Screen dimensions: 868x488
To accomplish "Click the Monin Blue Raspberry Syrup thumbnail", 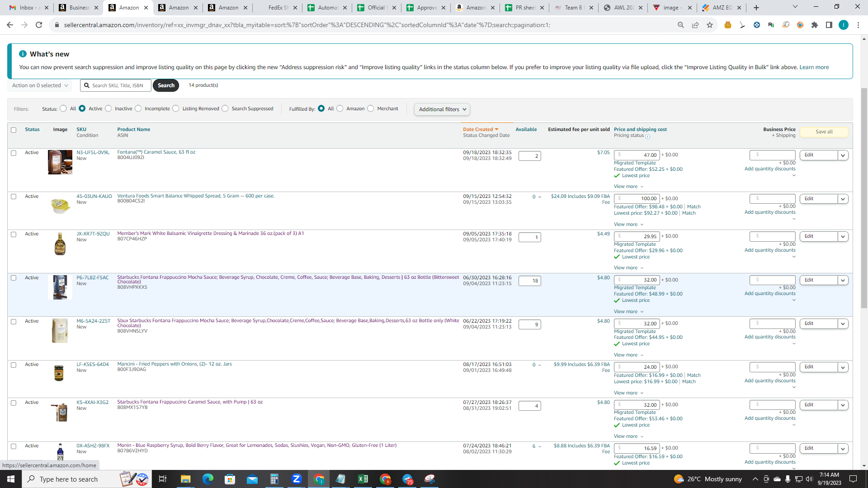I will tap(60, 452).
